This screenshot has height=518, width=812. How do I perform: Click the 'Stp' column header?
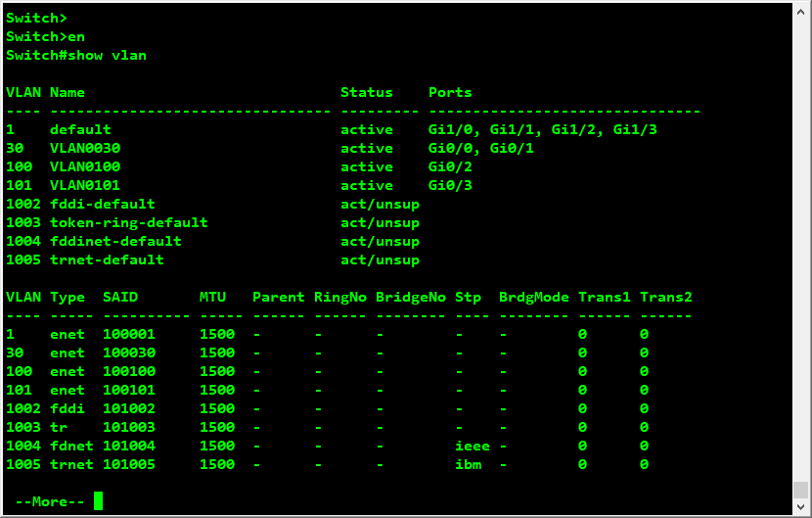pyautogui.click(x=469, y=298)
